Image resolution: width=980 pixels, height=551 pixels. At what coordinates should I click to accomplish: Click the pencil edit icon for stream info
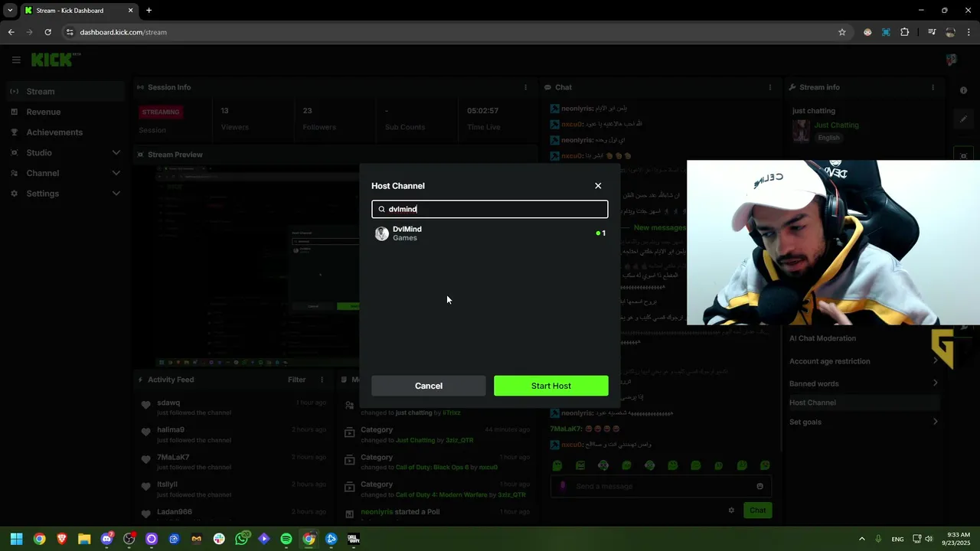(x=963, y=119)
